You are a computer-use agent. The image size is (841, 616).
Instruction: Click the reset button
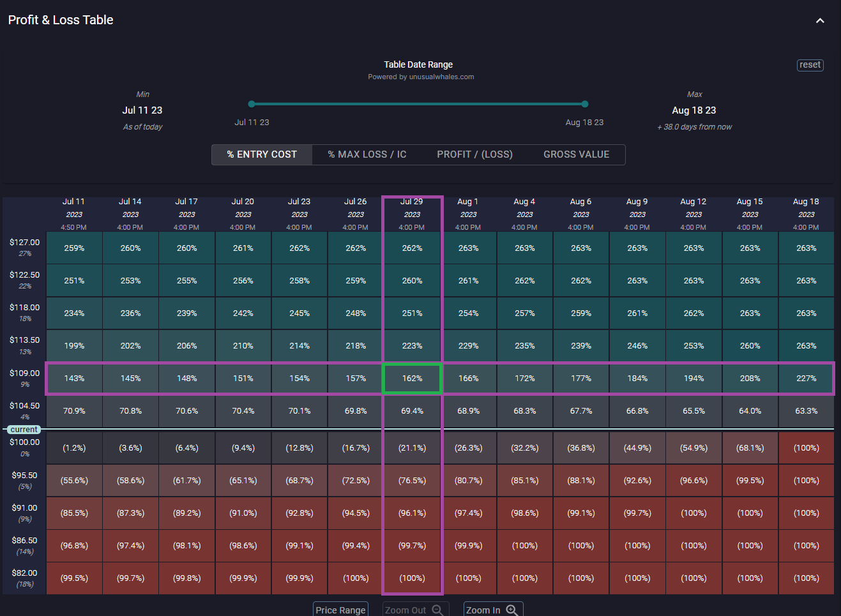810,64
